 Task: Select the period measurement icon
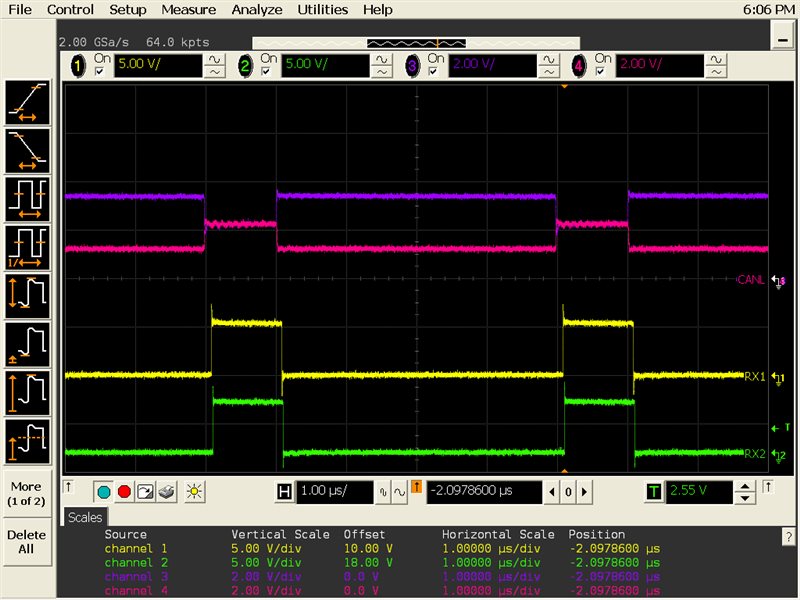(28, 199)
